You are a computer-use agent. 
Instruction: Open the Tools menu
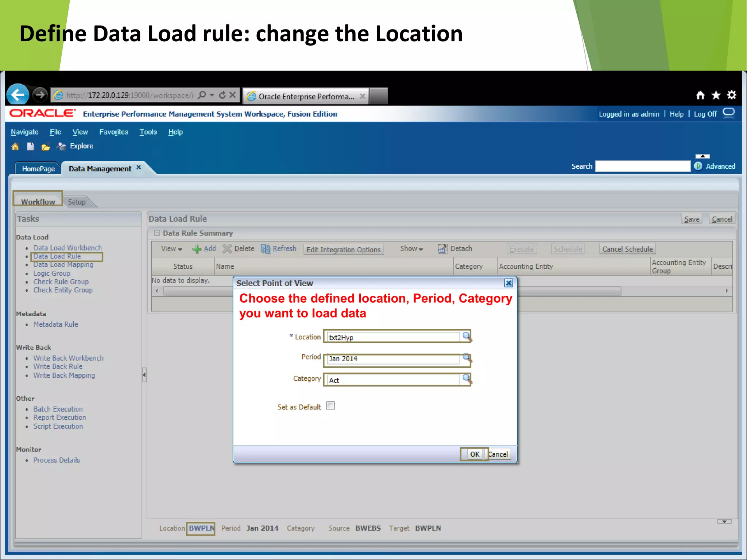coord(148,132)
